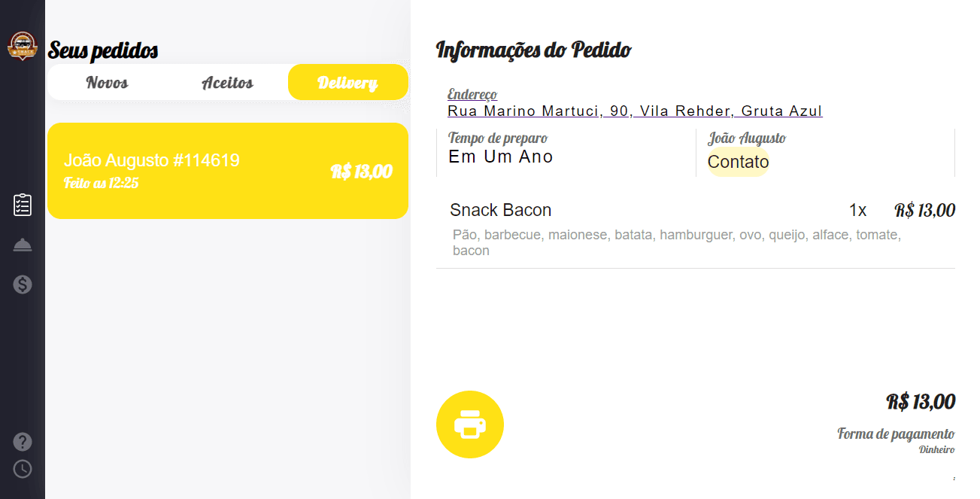980x499 pixels.
Task: Click the Contato button
Action: click(x=738, y=162)
